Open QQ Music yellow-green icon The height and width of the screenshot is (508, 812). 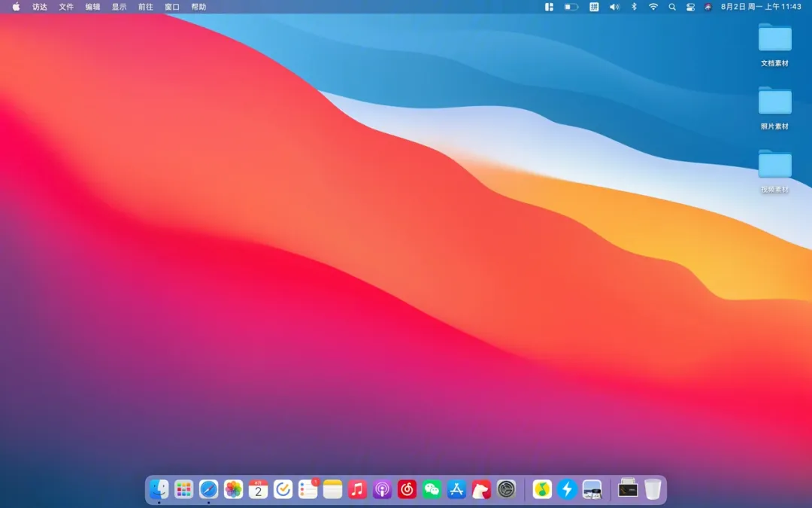pos(542,489)
